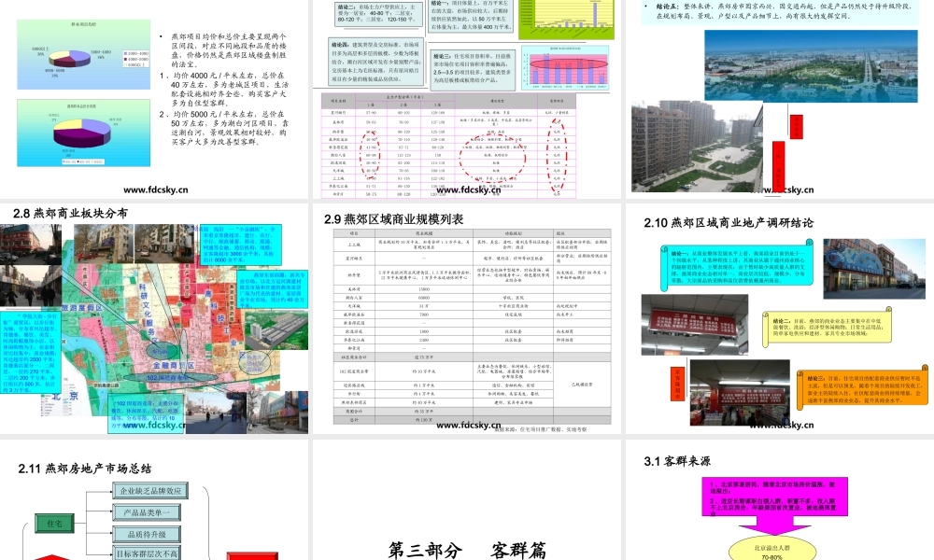
Task: Select the cyan text box mentioning 京客隆超市 3000 余平米
Action: pyautogui.click(x=240, y=245)
